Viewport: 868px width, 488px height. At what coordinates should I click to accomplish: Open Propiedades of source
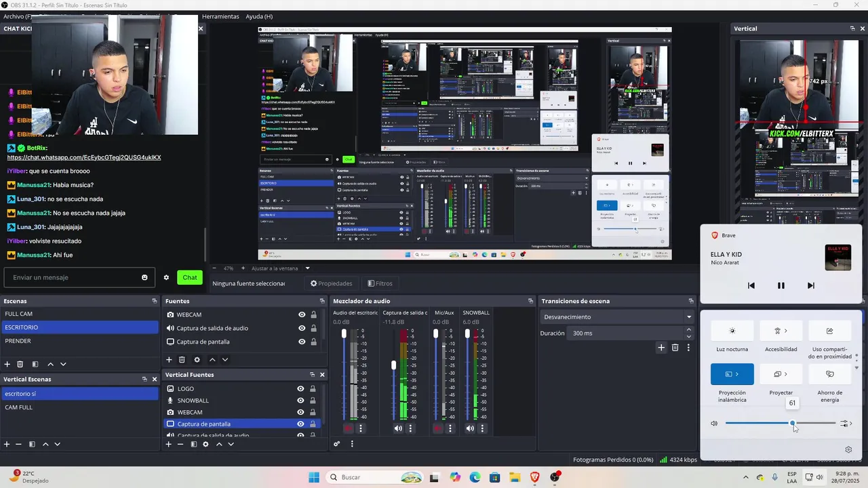tap(332, 283)
